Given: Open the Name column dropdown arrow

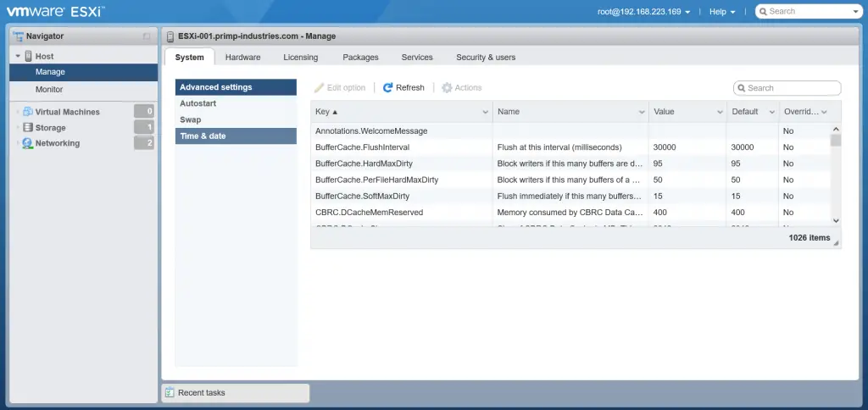Looking at the screenshot, I should (x=642, y=112).
